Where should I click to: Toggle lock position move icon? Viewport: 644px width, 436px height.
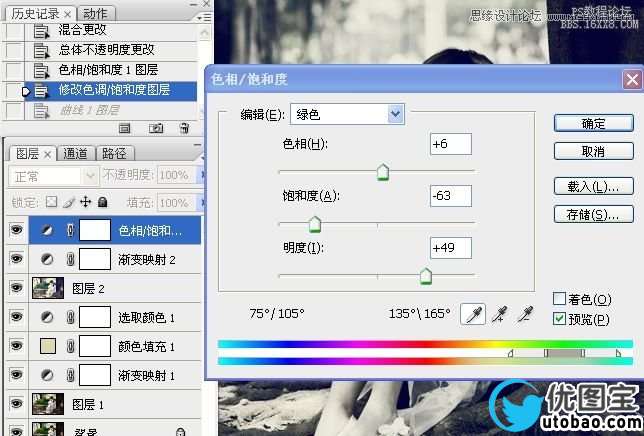[85, 202]
